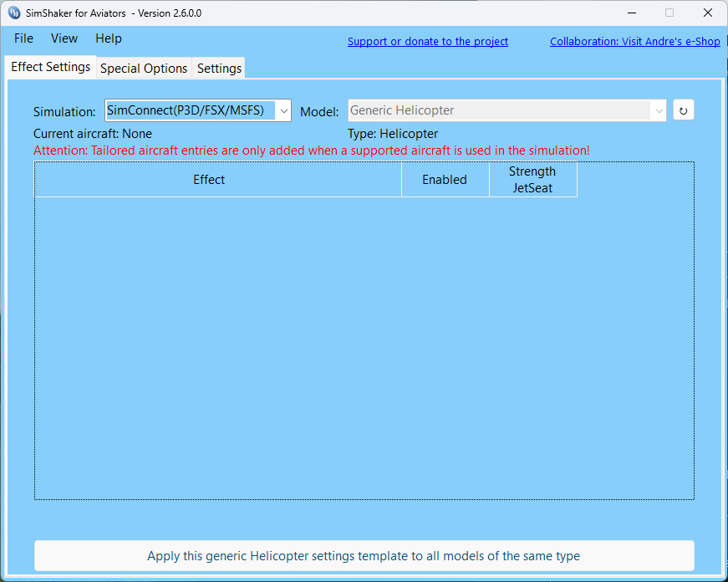Click the SimShaker app icon in title bar
Screen dimensions: 728x582
(14, 13)
